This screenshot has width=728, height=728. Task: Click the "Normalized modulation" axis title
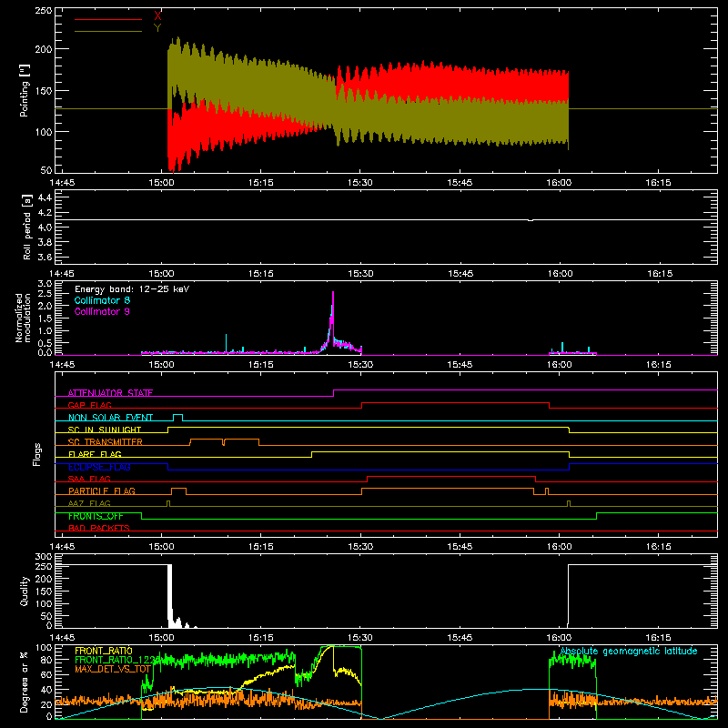pyautogui.click(x=23, y=318)
